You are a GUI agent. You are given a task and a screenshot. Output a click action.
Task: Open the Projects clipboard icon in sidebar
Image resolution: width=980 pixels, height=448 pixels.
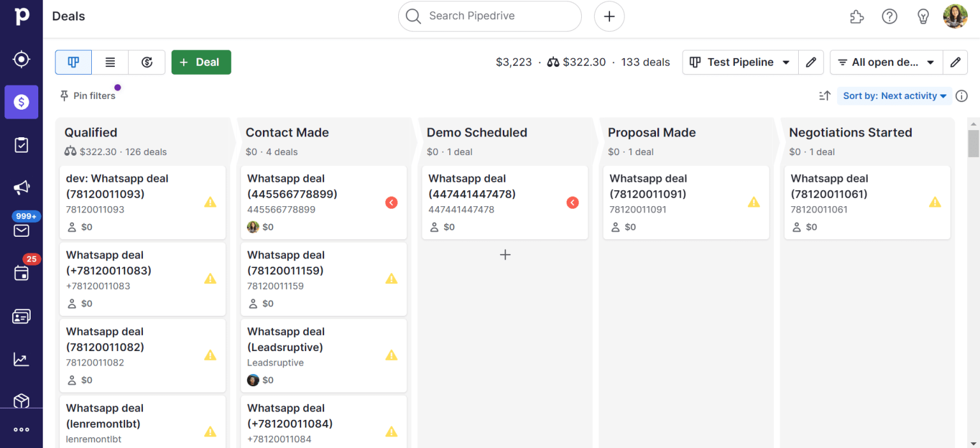[21, 145]
